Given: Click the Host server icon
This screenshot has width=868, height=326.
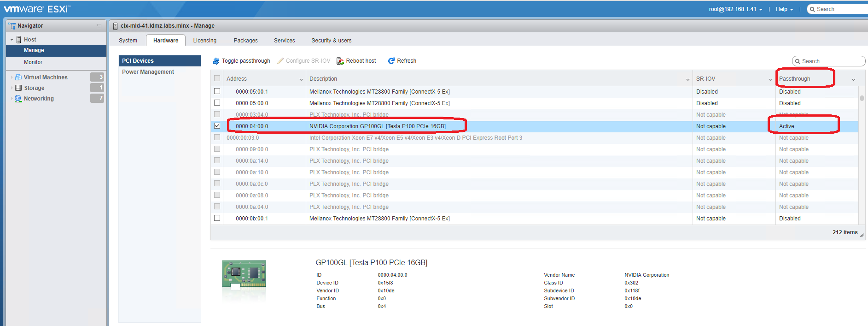Looking at the screenshot, I should pos(19,40).
